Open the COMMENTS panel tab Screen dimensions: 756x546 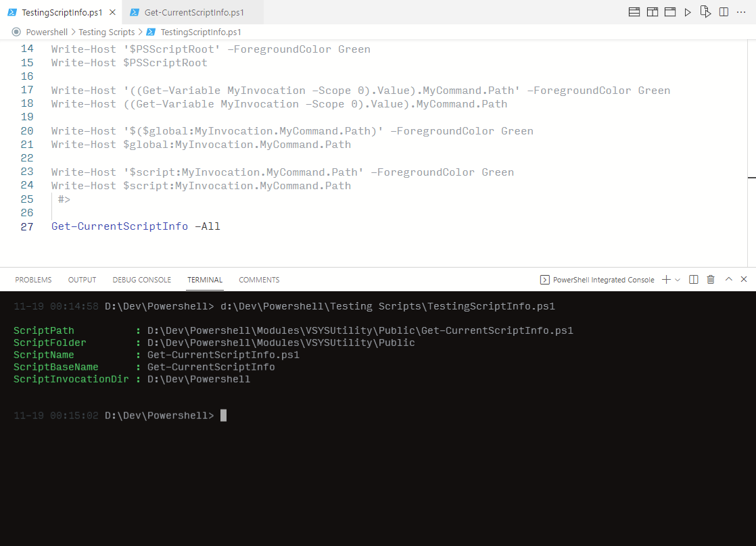click(x=259, y=280)
